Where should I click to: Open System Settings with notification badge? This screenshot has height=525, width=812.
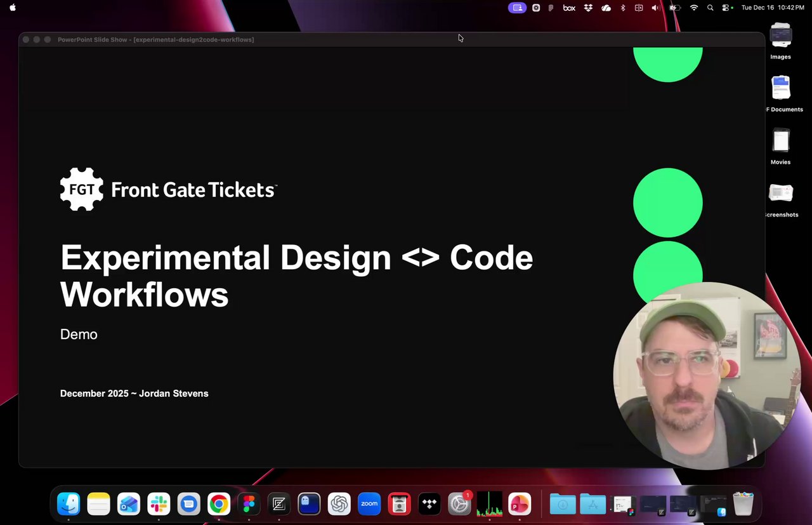(x=459, y=504)
